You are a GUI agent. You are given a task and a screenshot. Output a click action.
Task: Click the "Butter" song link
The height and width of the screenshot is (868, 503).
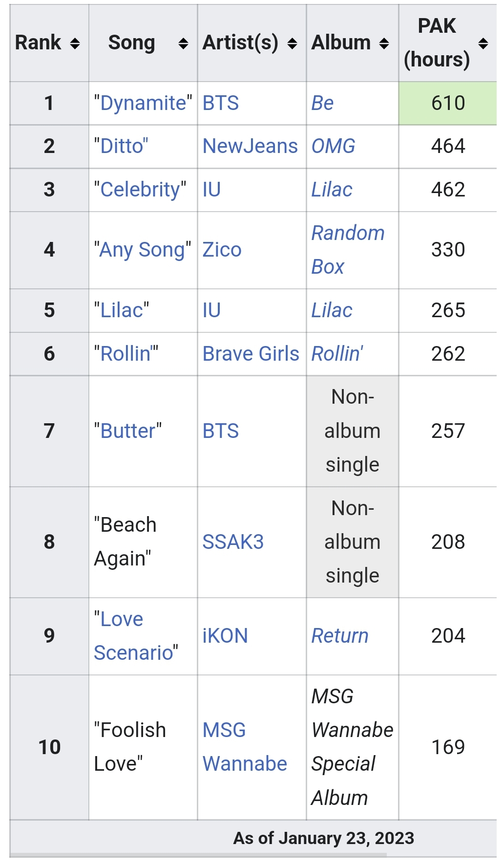pos(128,431)
